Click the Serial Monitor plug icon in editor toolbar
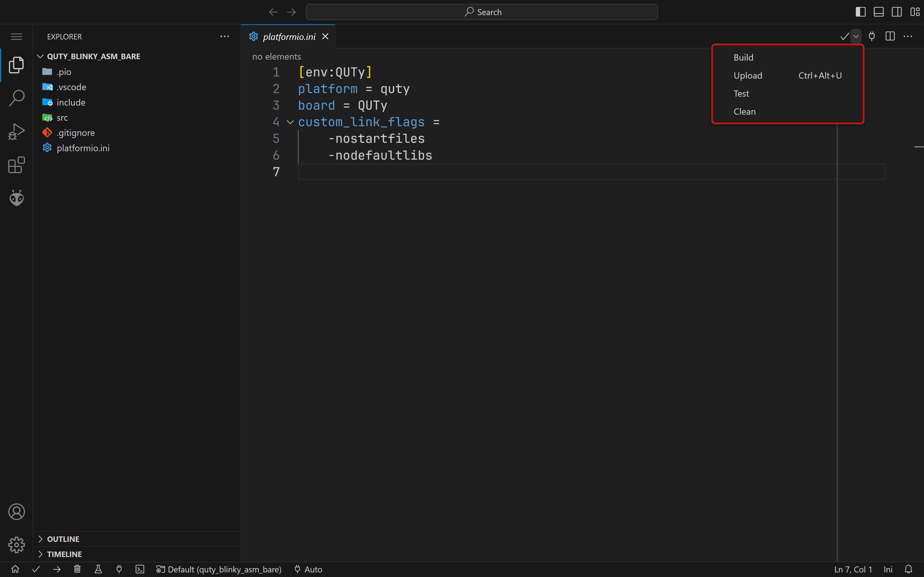Screen dimensions: 924x577 coord(872,36)
